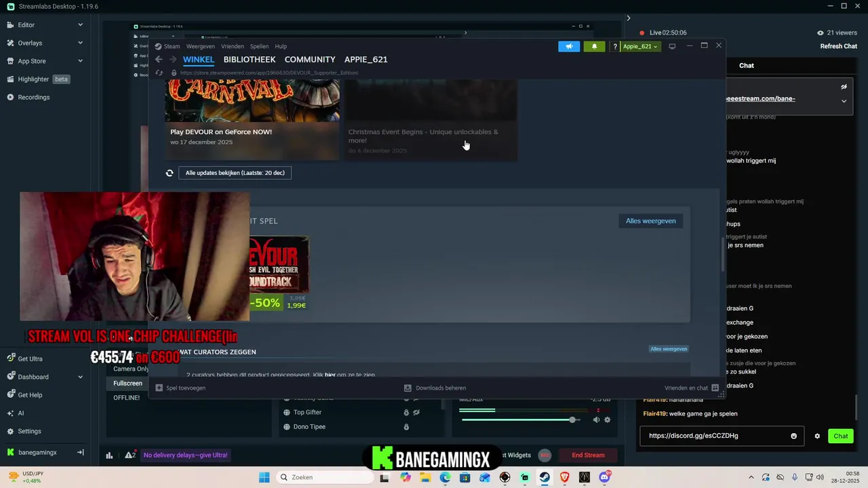
Task: Open the pinned stream link in chat
Action: point(760,99)
